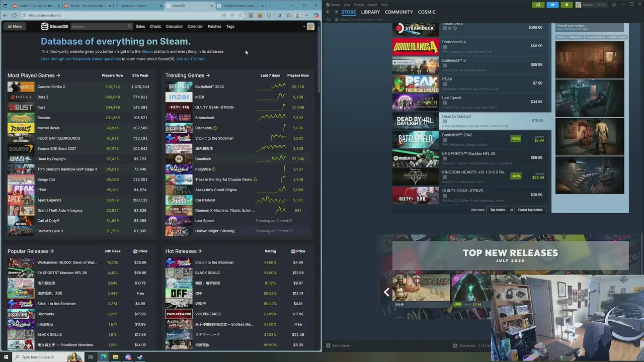Open browser profile icon
This screenshot has height=362, width=644.
click(297, 15)
